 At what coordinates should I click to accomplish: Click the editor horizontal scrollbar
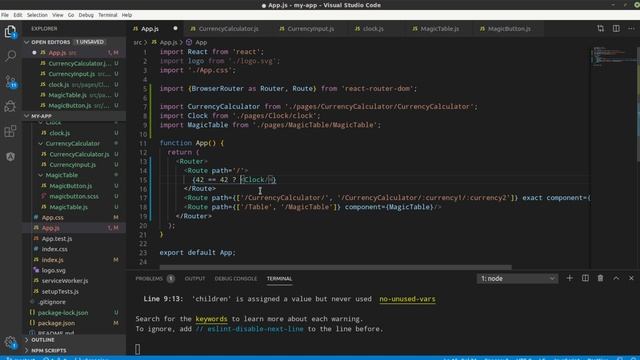[x=335, y=267]
